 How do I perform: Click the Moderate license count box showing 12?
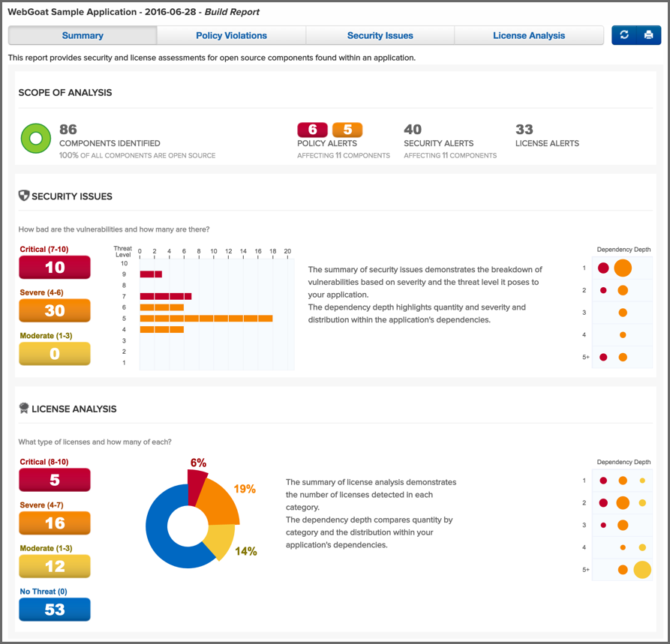pyautogui.click(x=55, y=566)
